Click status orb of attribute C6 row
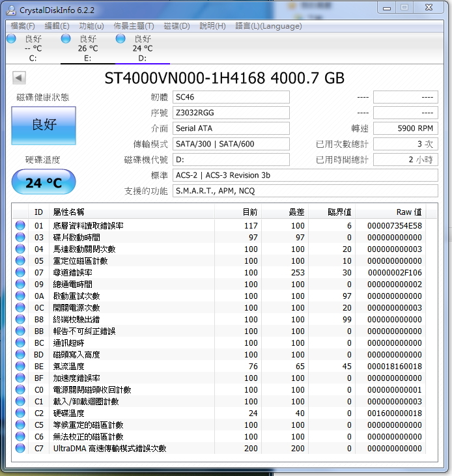Screen dimensions: 452x476 coord(20,436)
